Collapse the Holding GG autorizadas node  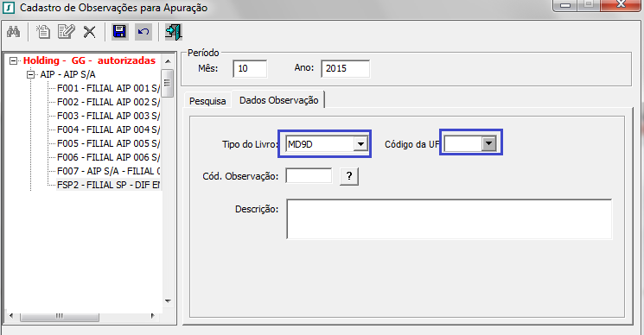pyautogui.click(x=14, y=60)
